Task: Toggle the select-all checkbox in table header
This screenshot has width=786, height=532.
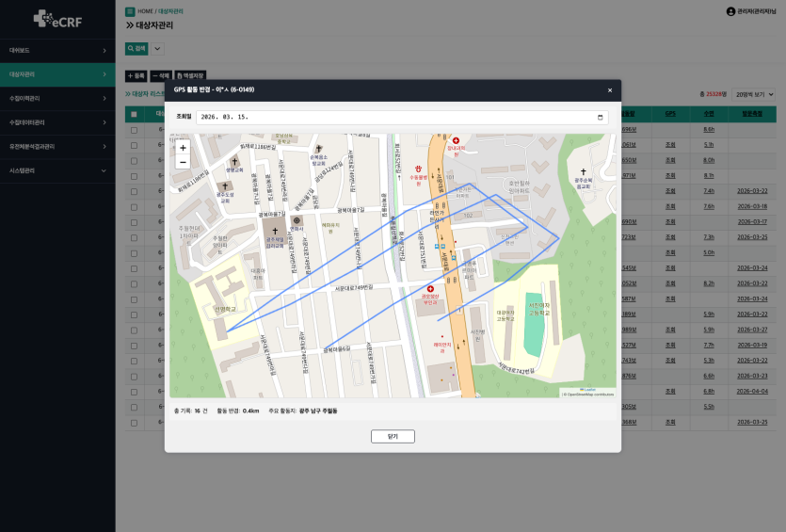Action: [134, 114]
